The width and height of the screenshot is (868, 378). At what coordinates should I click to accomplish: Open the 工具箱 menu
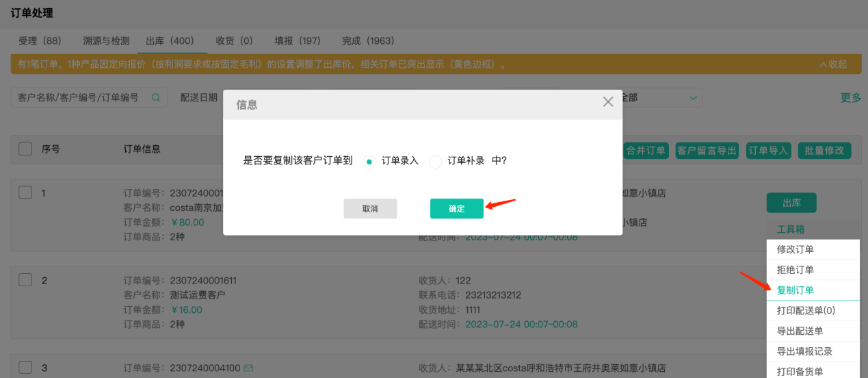click(791, 229)
